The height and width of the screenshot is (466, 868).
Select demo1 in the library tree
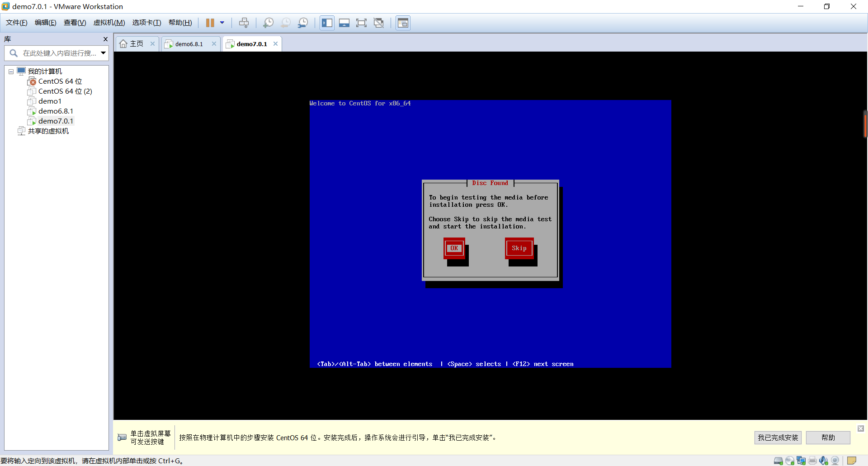[50, 101]
